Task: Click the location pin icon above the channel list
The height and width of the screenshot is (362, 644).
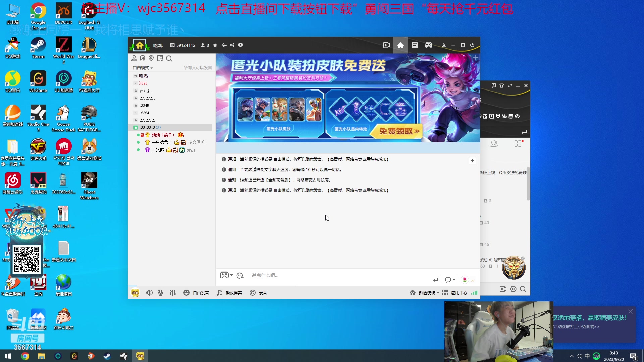Action: click(x=151, y=58)
